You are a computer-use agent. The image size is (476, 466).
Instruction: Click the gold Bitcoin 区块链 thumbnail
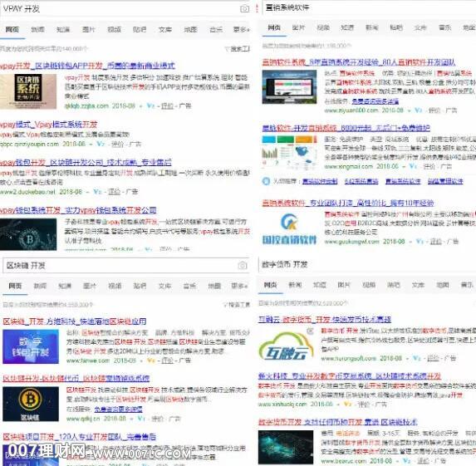tap(31, 404)
